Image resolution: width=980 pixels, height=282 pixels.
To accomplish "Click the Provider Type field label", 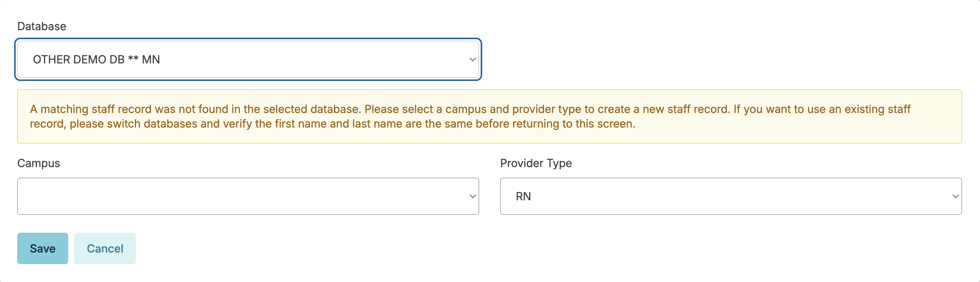I will 536,163.
